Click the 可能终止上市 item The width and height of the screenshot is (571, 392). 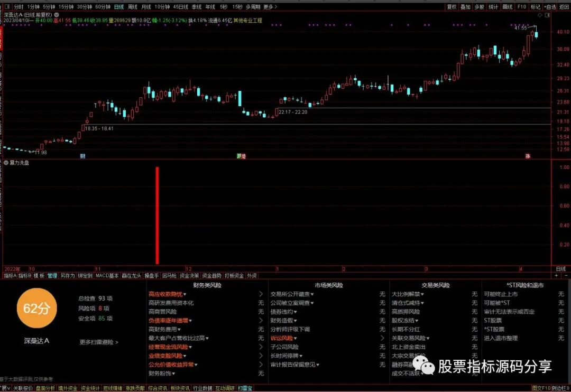tap(501, 294)
